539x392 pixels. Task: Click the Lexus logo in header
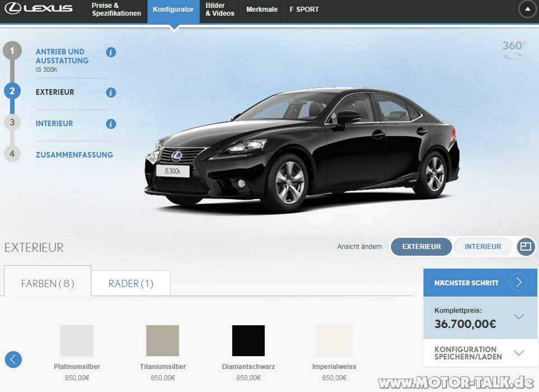tap(39, 8)
